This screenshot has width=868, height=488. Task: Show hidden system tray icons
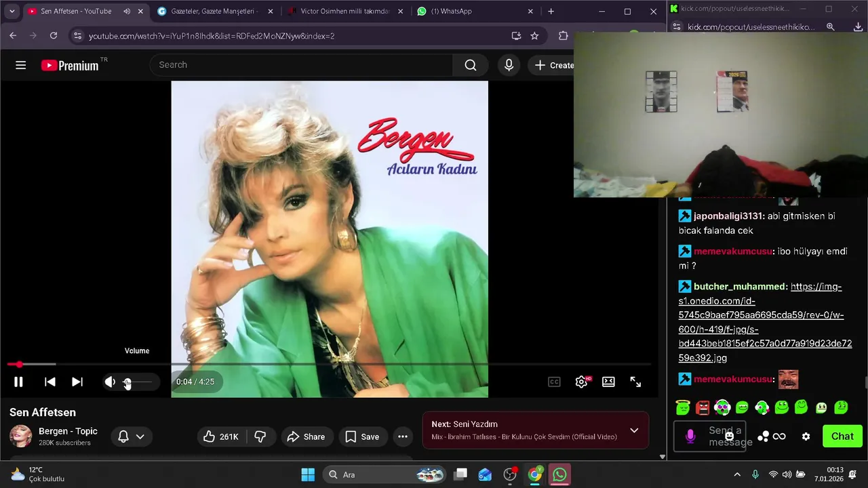pos(737,474)
